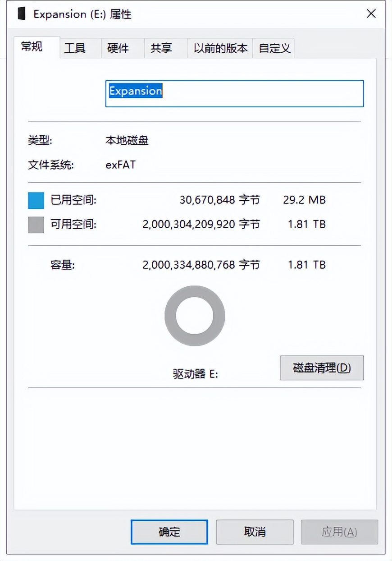Close the Expansion (E:) 属性 dialog
Image resolution: width=392 pixels, height=561 pixels.
[x=371, y=14]
